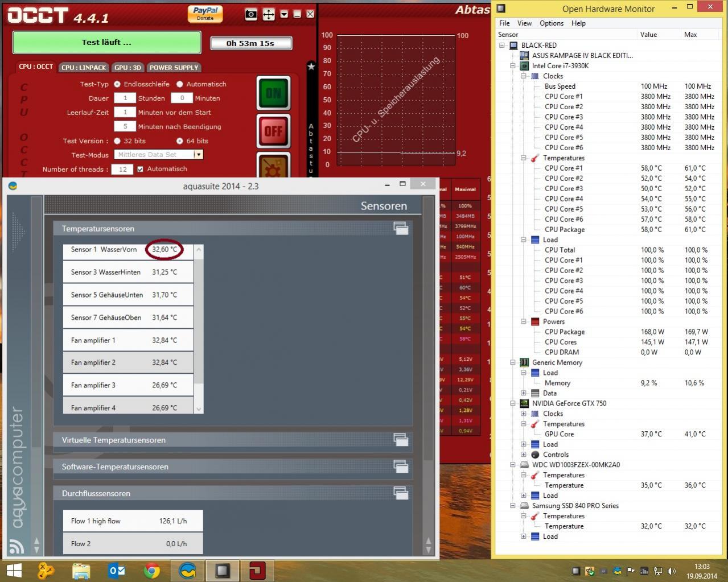
Task: Click the Number of threads field
Action: 122,169
